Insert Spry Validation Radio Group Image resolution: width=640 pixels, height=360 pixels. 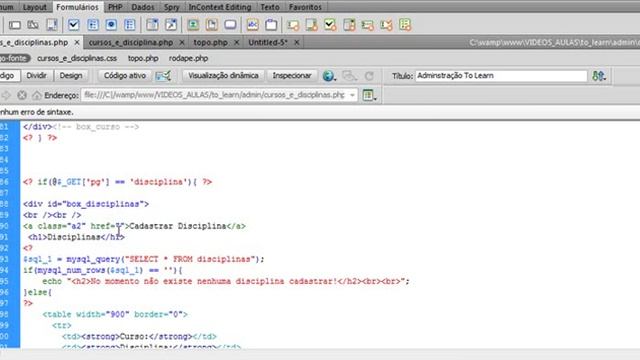point(405,25)
